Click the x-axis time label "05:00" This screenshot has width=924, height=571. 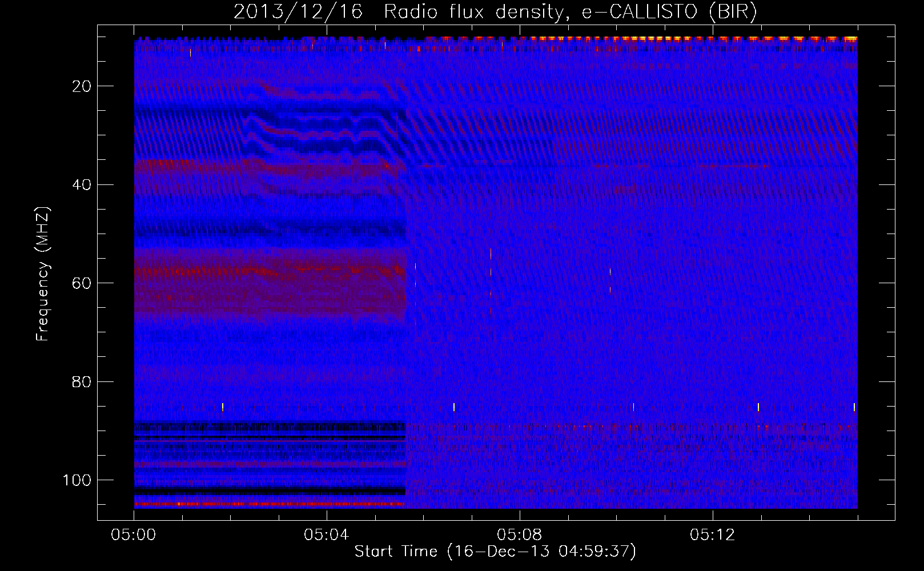[134, 535]
